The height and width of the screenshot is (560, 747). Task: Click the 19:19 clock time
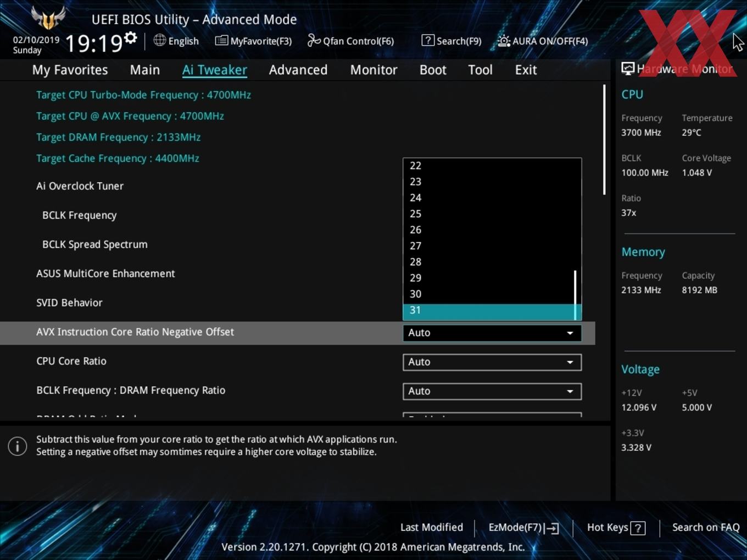point(93,43)
